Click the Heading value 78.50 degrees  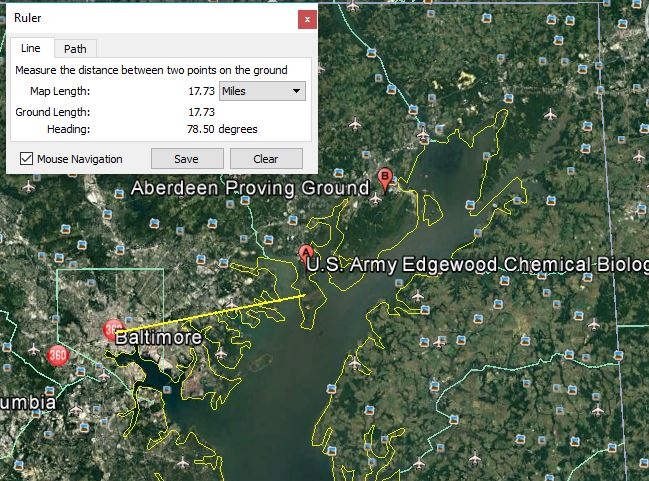point(222,129)
